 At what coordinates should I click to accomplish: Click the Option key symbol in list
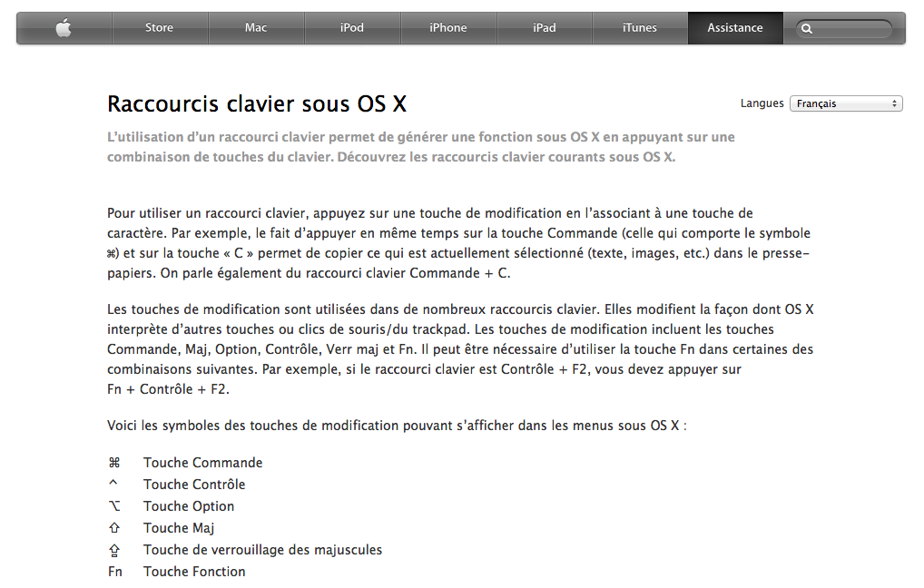pos(114,506)
